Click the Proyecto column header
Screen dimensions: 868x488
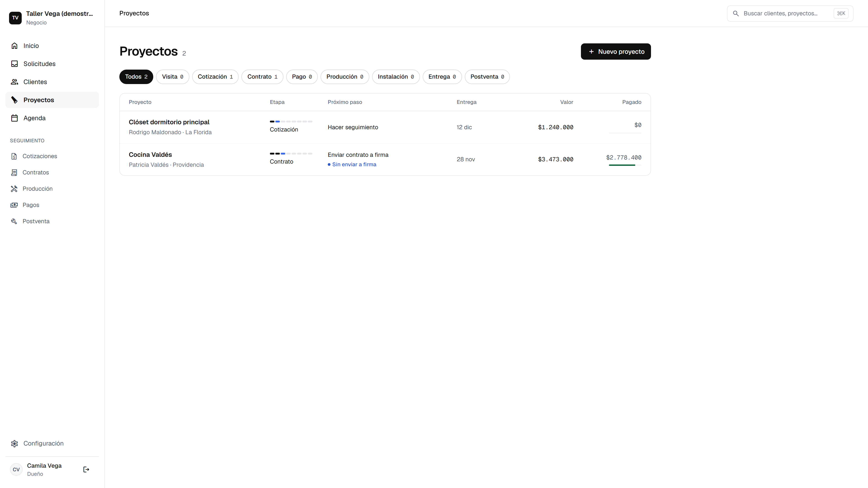coord(140,102)
